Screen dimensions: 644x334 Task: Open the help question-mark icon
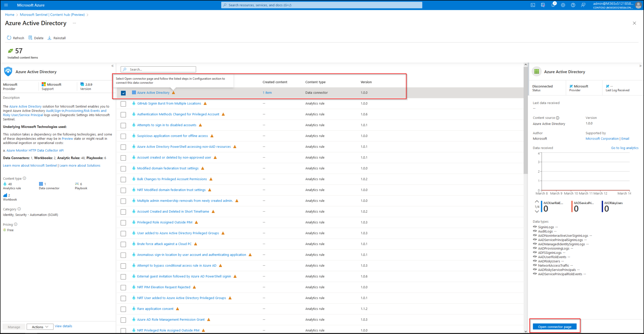click(573, 5)
